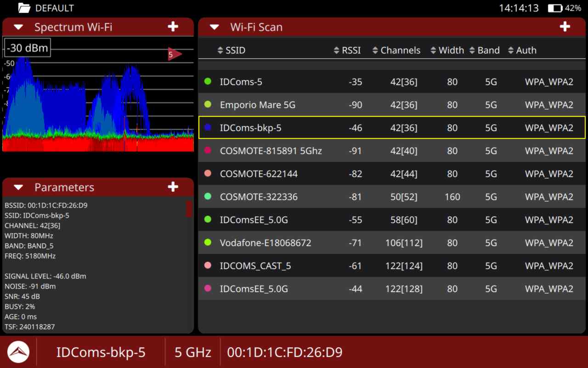Select the IDComs-5 network row
This screenshot has height=368, width=588.
click(391, 82)
